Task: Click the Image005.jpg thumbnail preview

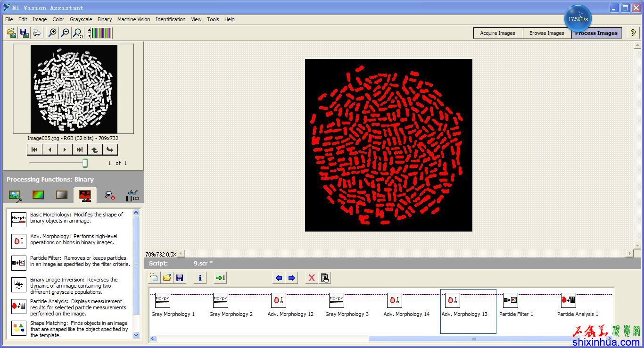Action: pos(74,89)
